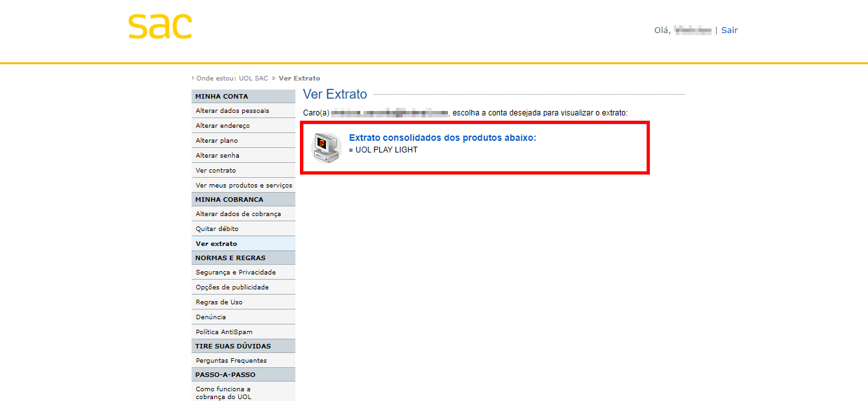The height and width of the screenshot is (401, 868).
Task: Select Ver extrato in sidebar
Action: (x=243, y=244)
